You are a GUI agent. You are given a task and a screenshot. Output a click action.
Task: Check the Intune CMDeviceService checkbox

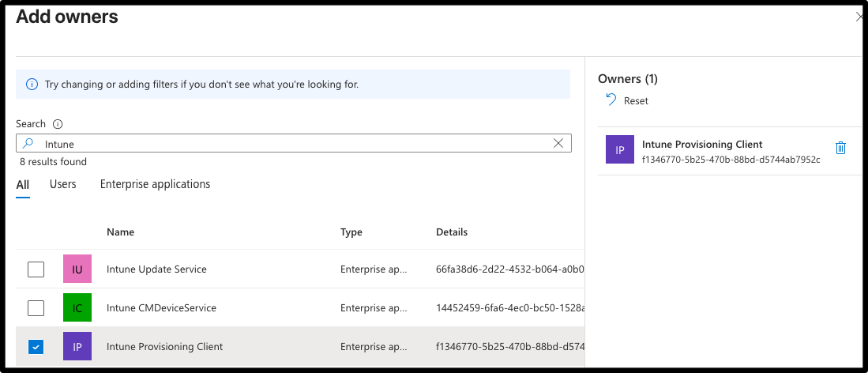point(36,307)
